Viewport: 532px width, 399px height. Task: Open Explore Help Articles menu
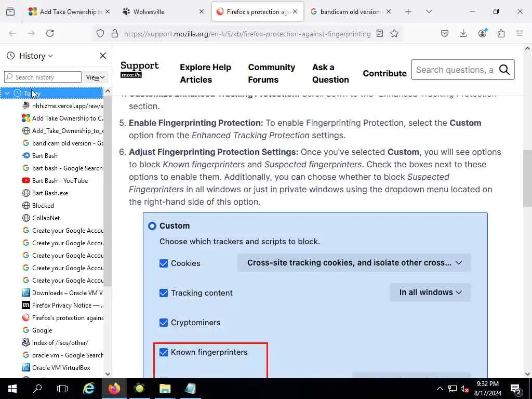point(205,73)
